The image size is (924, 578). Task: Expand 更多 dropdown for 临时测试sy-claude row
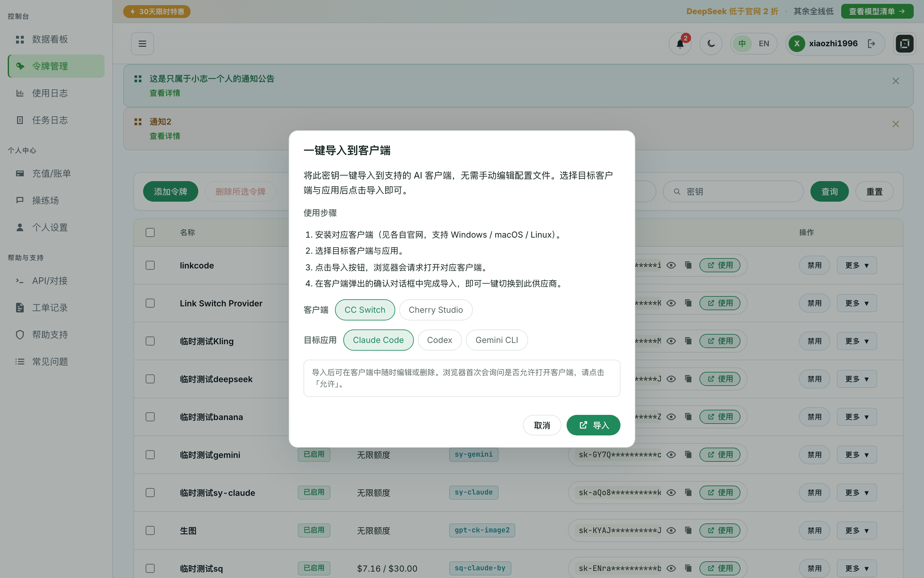[857, 492]
